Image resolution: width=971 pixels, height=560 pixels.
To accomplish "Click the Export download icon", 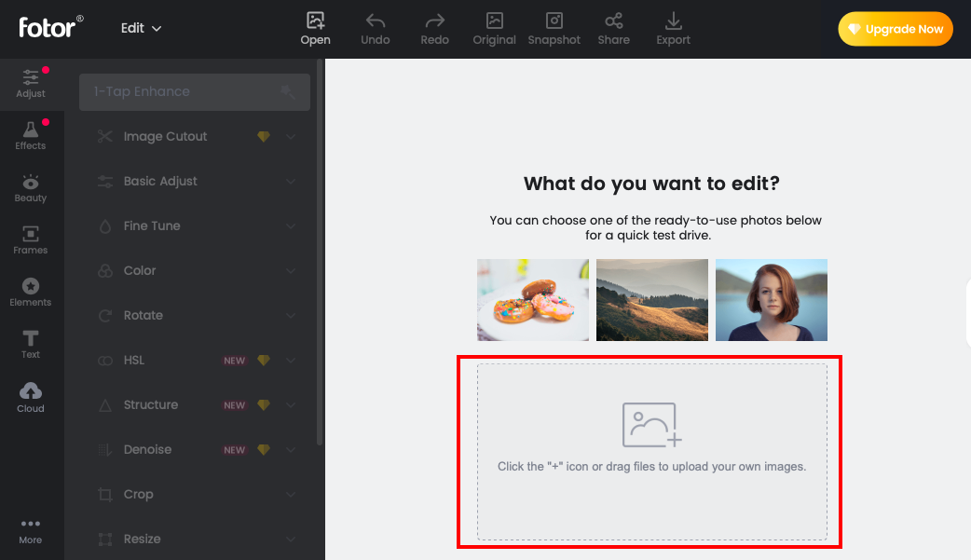I will (x=673, y=21).
